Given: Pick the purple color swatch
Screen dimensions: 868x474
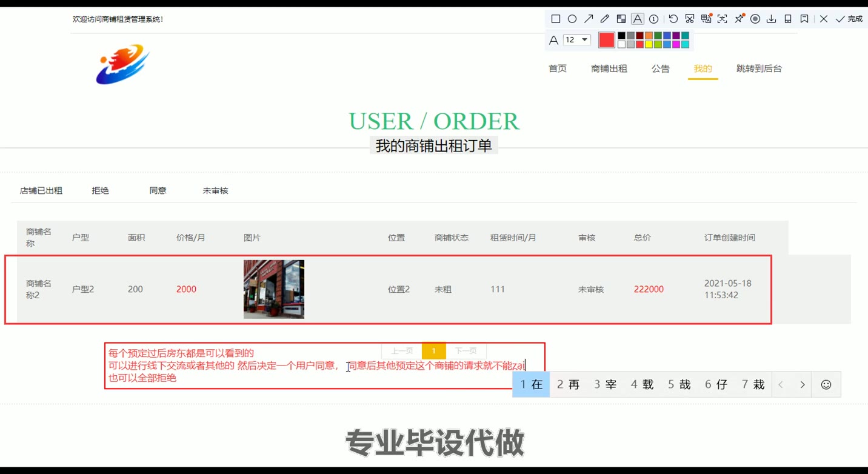Looking at the screenshot, I should [676, 35].
